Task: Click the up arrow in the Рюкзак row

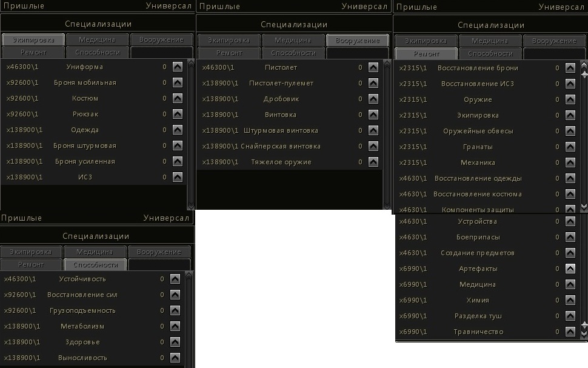Action: (177, 114)
